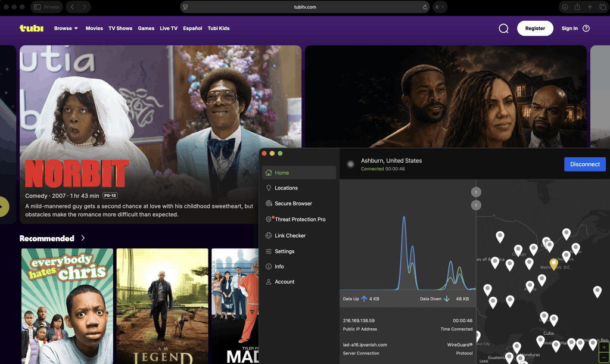Viewport: 610px width, 364px height.
Task: Click the tubitv.com address bar
Action: pyautogui.click(x=305, y=7)
